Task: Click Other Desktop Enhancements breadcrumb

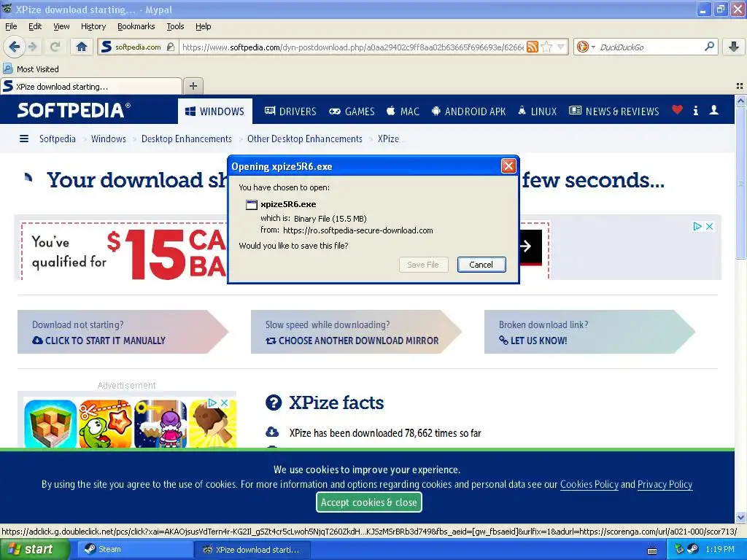Action: (x=305, y=139)
